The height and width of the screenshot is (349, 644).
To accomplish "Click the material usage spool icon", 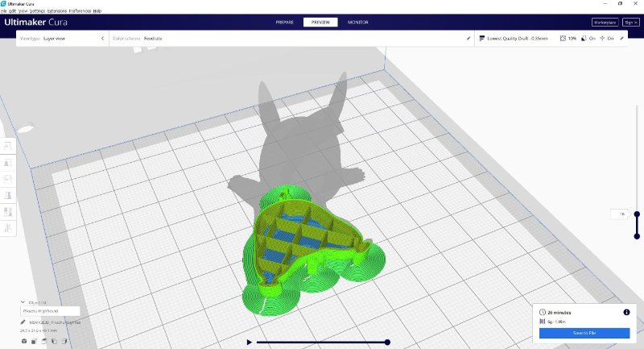I will pos(542,322).
